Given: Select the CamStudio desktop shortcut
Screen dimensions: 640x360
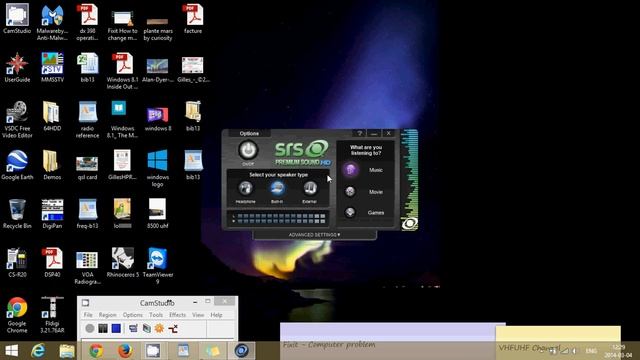Looking at the screenshot, I should [17, 20].
